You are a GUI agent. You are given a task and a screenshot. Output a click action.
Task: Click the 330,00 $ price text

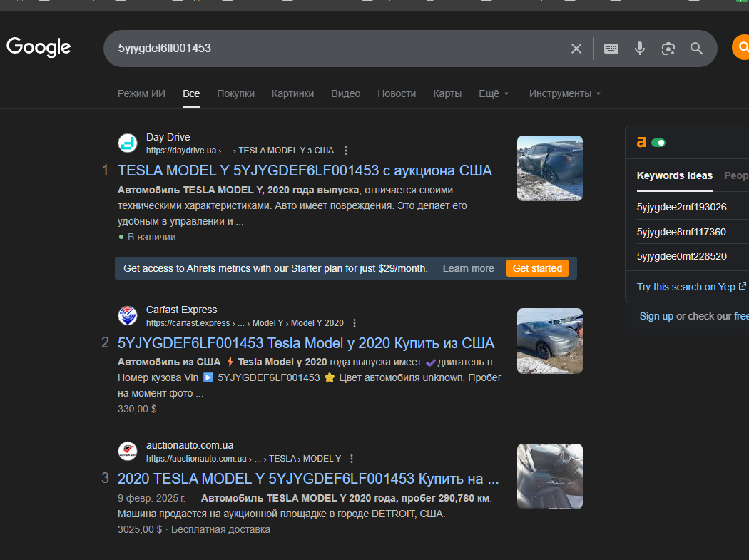(137, 409)
